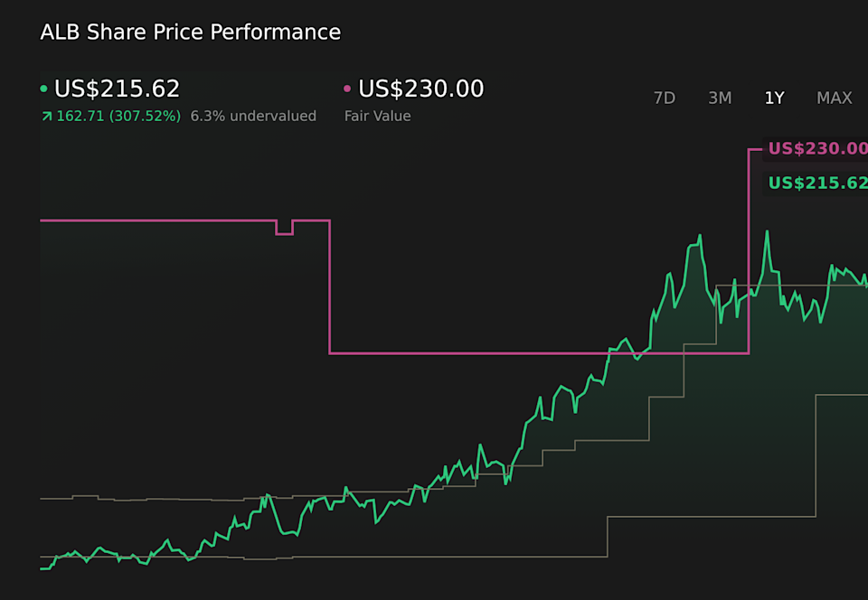Show the MAX time range

pos(834,98)
